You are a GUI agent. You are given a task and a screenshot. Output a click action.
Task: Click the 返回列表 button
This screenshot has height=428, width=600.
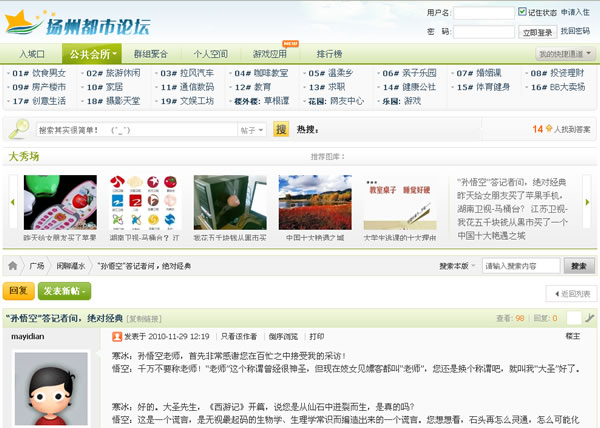[x=572, y=294]
